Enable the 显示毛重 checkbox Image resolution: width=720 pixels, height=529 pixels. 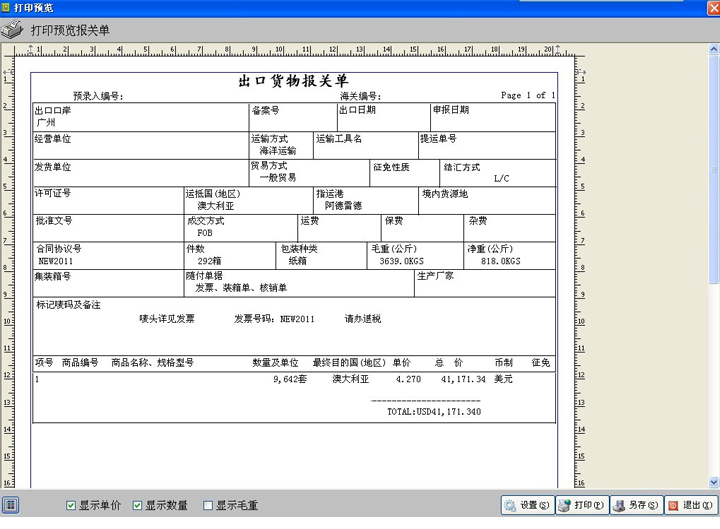(x=208, y=506)
